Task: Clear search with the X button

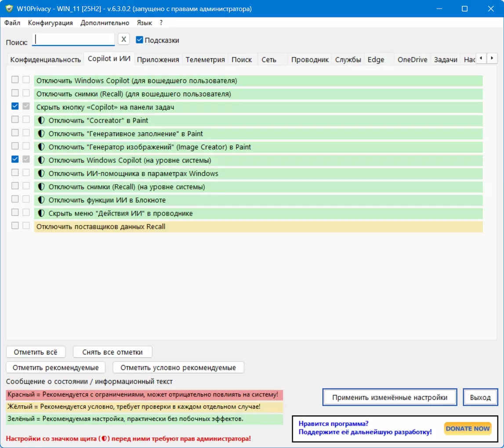Action: point(124,39)
